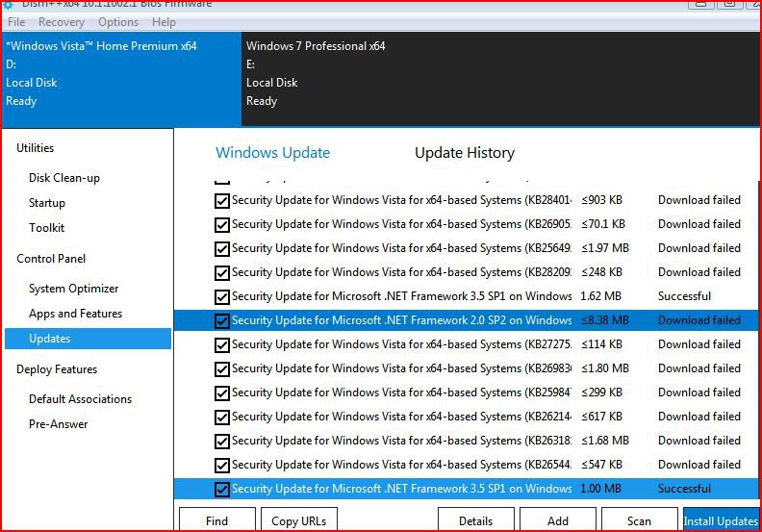762x532 pixels.
Task: Open System Optimizer
Action: pos(73,289)
